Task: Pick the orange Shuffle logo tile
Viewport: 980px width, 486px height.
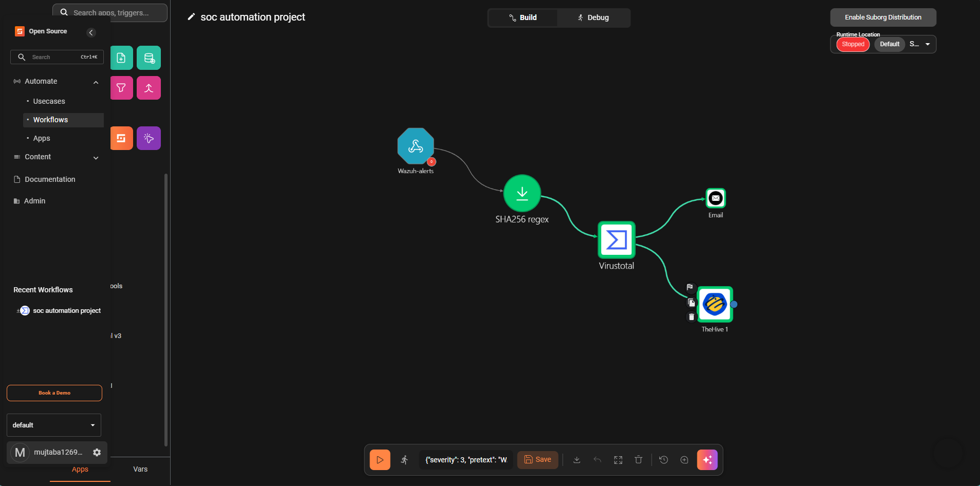Action: point(121,138)
